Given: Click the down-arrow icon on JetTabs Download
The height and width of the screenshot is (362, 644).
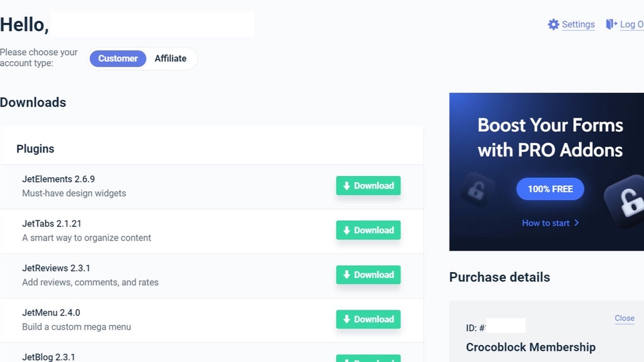Looking at the screenshot, I should [347, 230].
